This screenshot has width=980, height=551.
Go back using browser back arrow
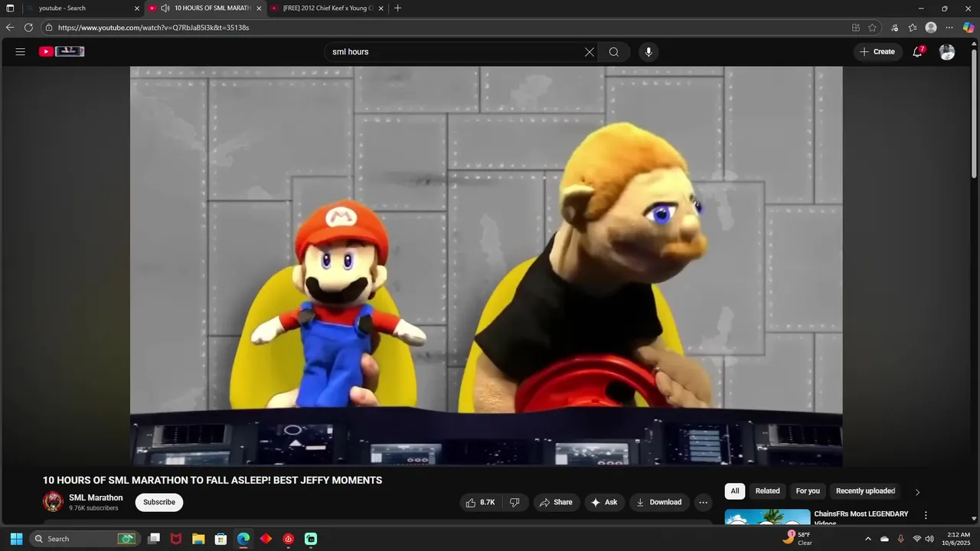coord(10,28)
